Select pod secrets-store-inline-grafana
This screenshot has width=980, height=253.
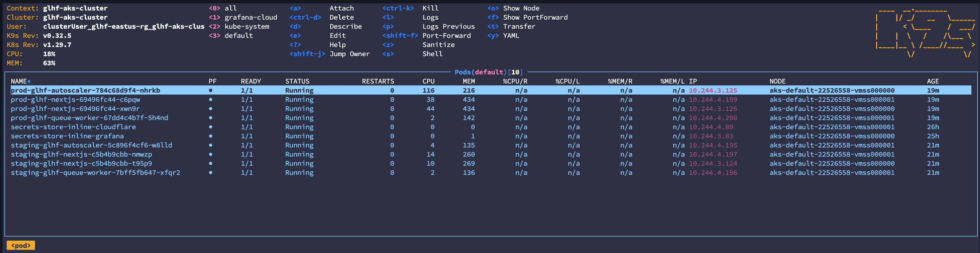coord(491,136)
